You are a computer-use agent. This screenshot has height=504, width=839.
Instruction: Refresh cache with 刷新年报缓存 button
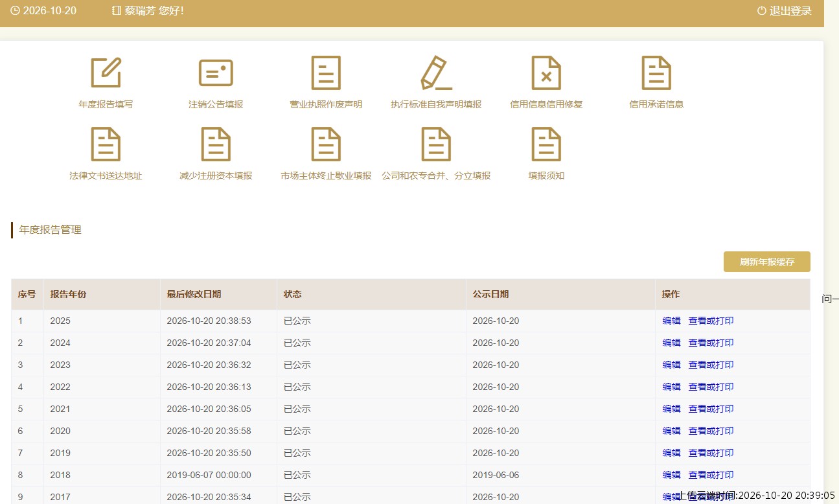coord(767,262)
